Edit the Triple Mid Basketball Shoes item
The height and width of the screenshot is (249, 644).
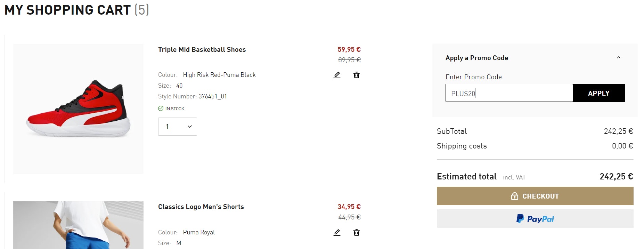coord(337,75)
